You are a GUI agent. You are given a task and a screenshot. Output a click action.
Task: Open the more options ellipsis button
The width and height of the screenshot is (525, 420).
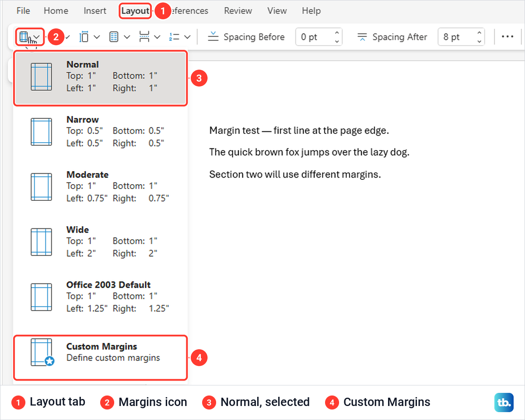[x=507, y=37]
